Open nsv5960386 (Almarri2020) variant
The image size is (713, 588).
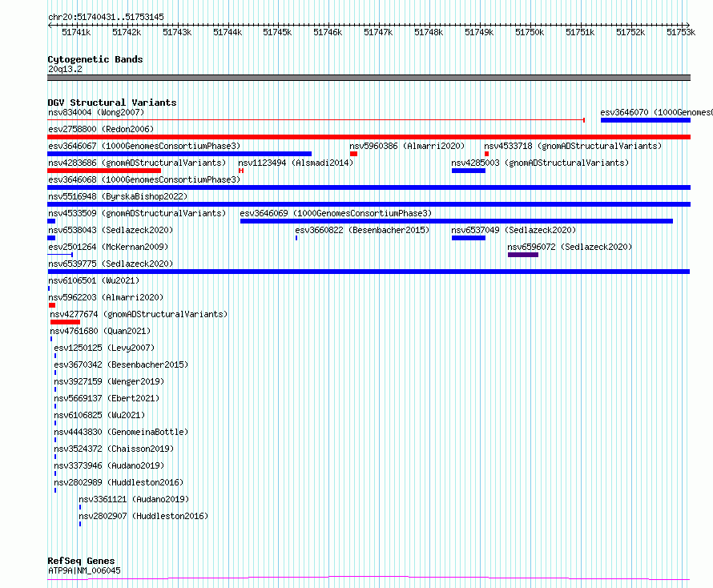pos(407,146)
